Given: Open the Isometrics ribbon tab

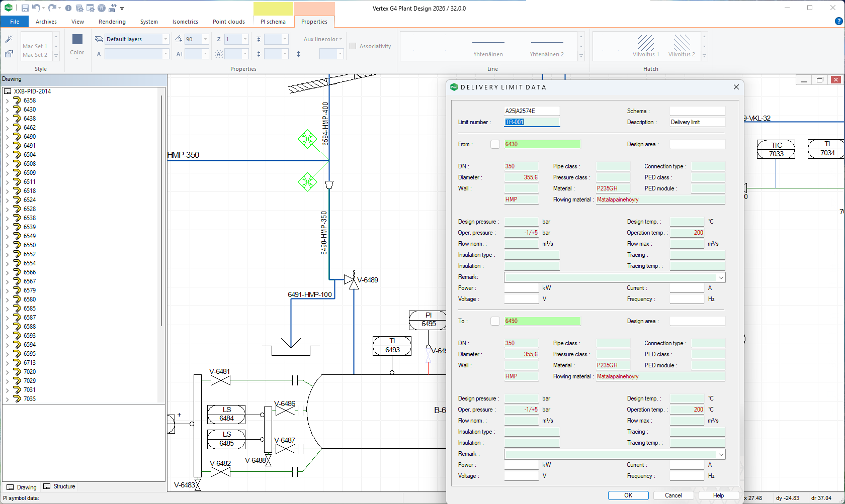Looking at the screenshot, I should tap(185, 22).
